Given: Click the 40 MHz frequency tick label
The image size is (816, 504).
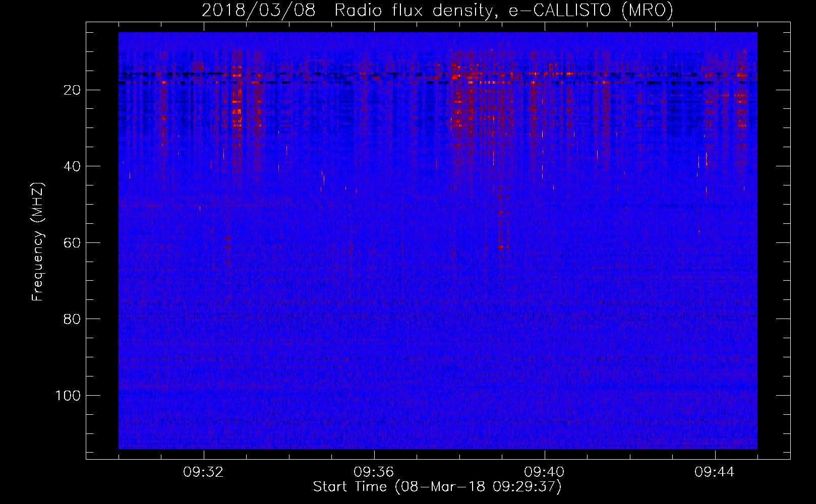Looking at the screenshot, I should click(x=73, y=166).
